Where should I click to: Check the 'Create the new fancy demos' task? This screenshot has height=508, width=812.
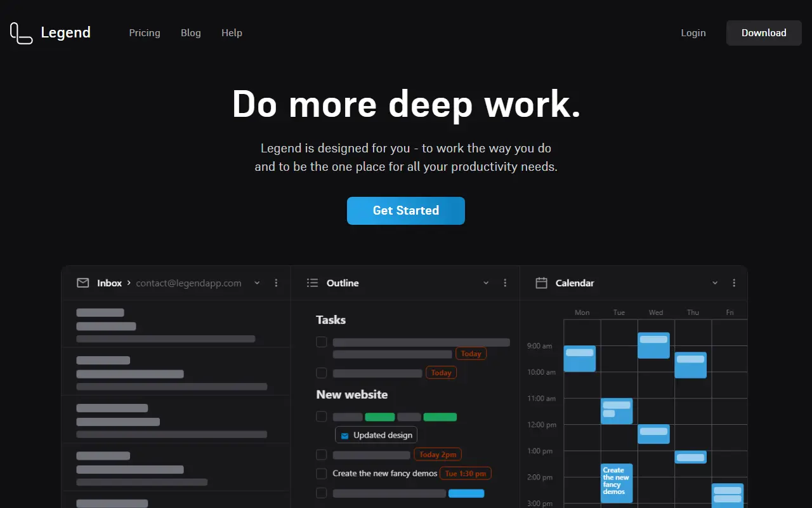coord(322,474)
